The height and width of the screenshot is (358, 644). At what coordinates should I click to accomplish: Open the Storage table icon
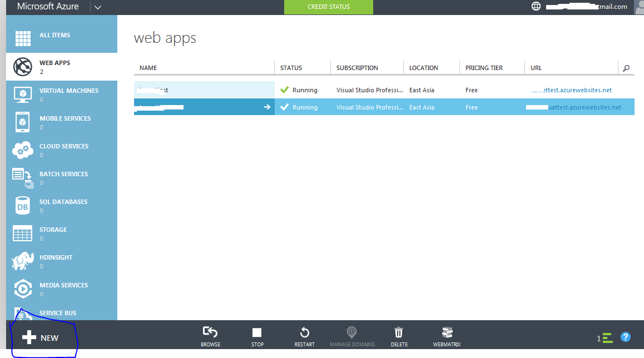[23, 233]
